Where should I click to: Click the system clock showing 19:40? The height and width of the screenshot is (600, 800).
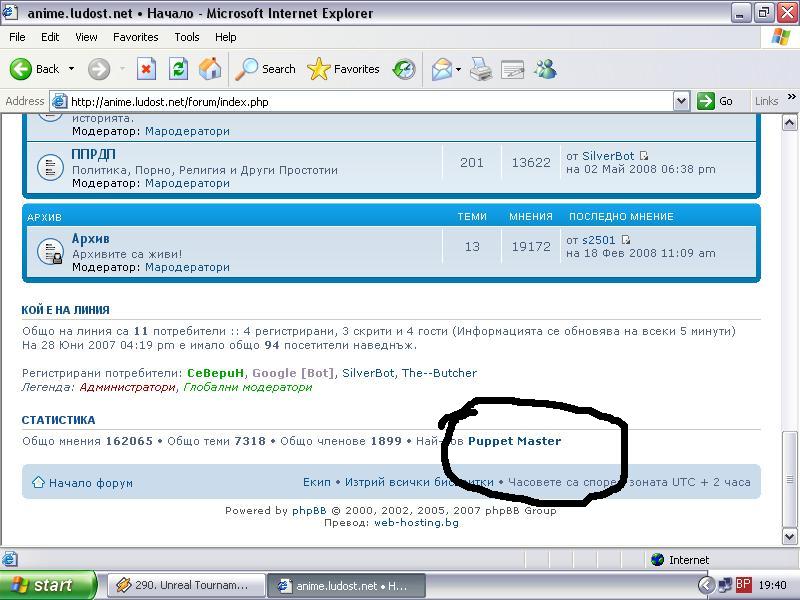772,585
